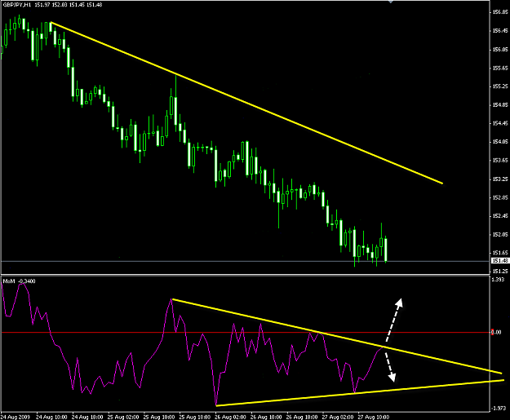This screenshot has width=510, height=420.
Task: Click the MoM -0.3400 indicator label
Action: pos(20,281)
